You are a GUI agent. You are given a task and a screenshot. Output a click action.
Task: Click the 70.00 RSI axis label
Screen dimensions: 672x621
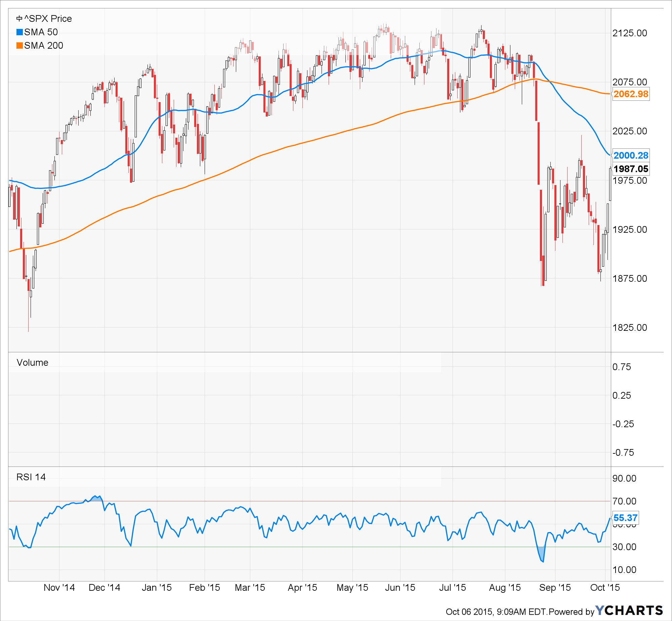click(624, 501)
